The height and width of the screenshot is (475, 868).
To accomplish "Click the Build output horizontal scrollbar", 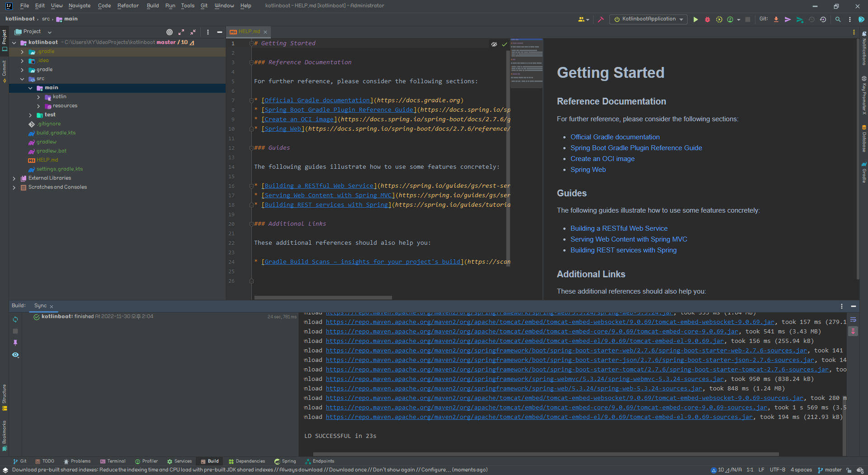I will point(546,454).
